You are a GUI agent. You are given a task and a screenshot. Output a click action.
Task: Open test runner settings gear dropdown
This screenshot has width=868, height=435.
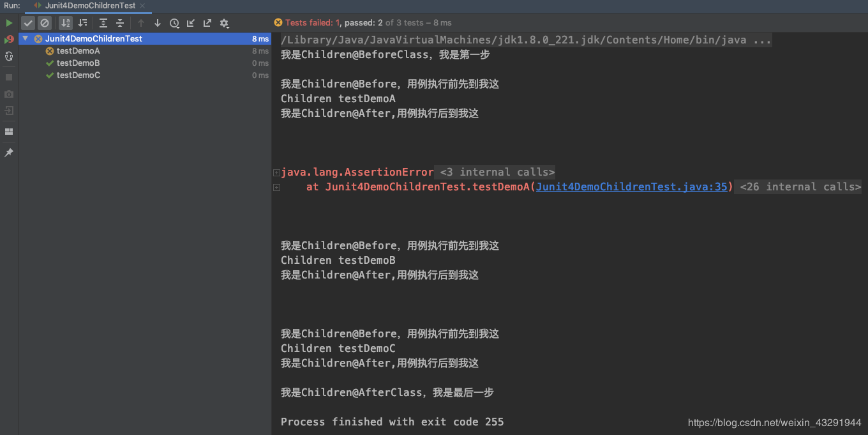coord(224,23)
